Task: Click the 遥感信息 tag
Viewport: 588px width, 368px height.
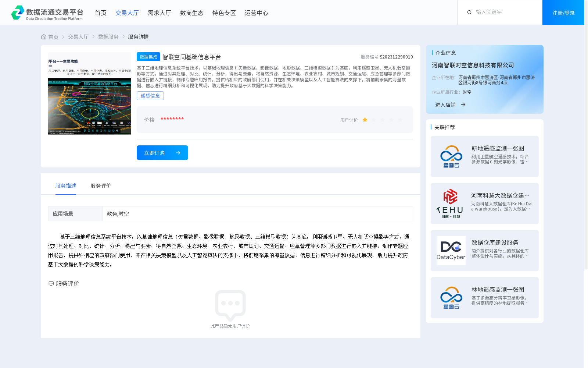Action: pos(150,96)
